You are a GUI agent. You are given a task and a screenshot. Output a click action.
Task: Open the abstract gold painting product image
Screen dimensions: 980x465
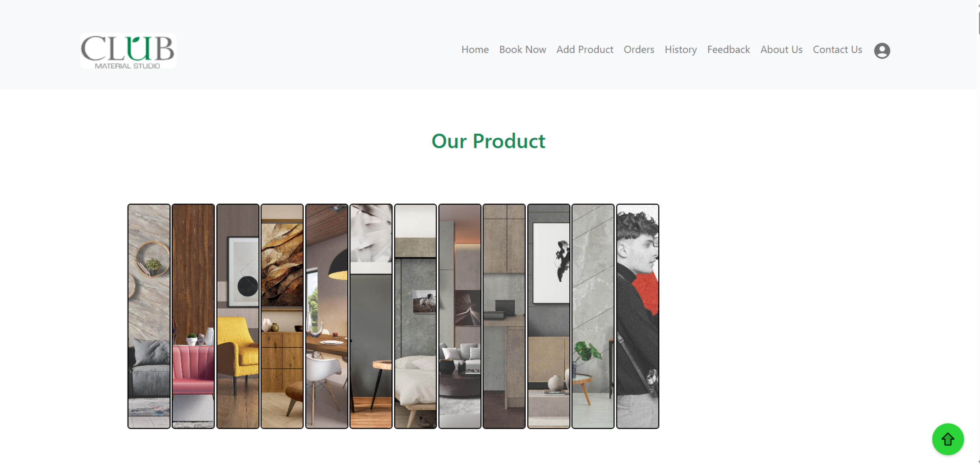coord(282,316)
